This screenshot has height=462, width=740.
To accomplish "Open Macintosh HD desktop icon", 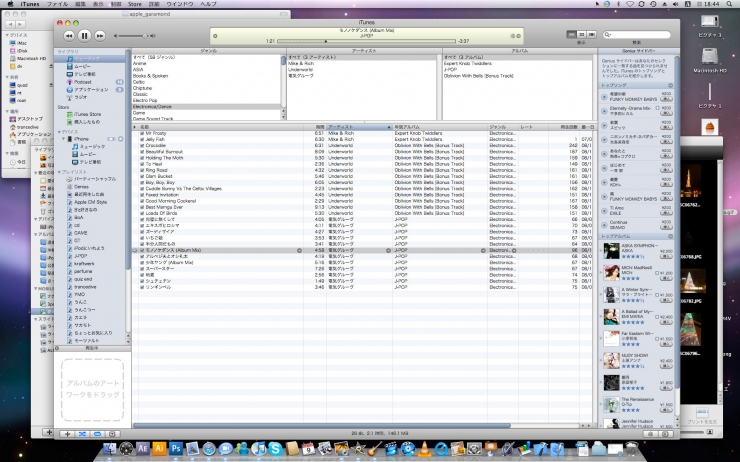I will click(710, 59).
